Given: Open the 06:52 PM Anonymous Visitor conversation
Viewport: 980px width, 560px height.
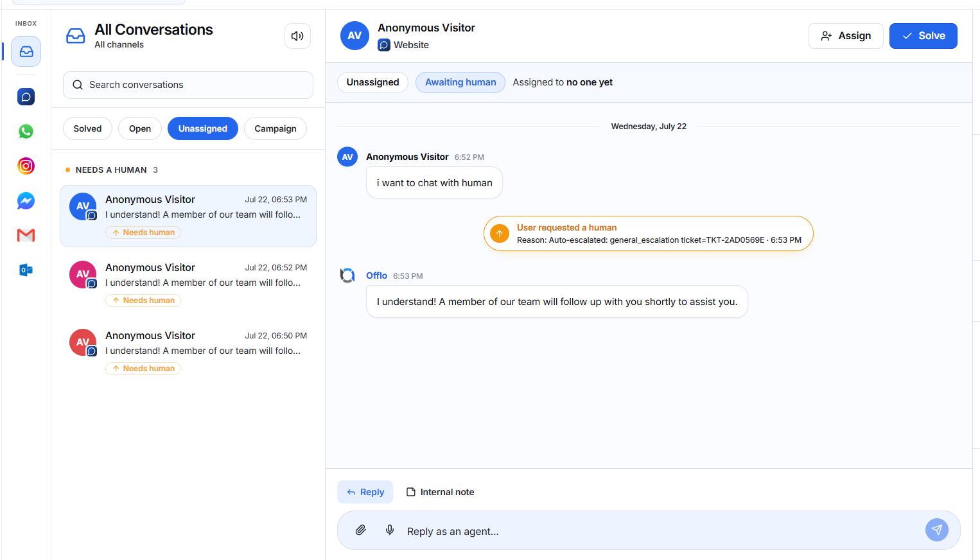Looking at the screenshot, I should click(188, 284).
